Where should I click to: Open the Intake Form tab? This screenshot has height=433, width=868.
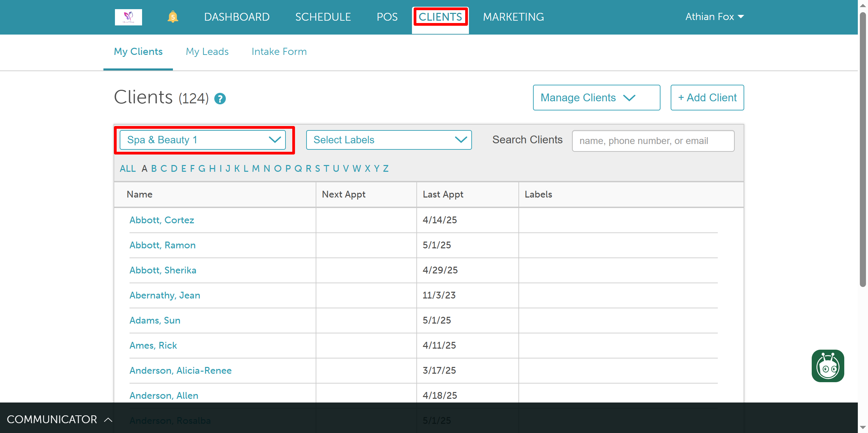click(279, 51)
